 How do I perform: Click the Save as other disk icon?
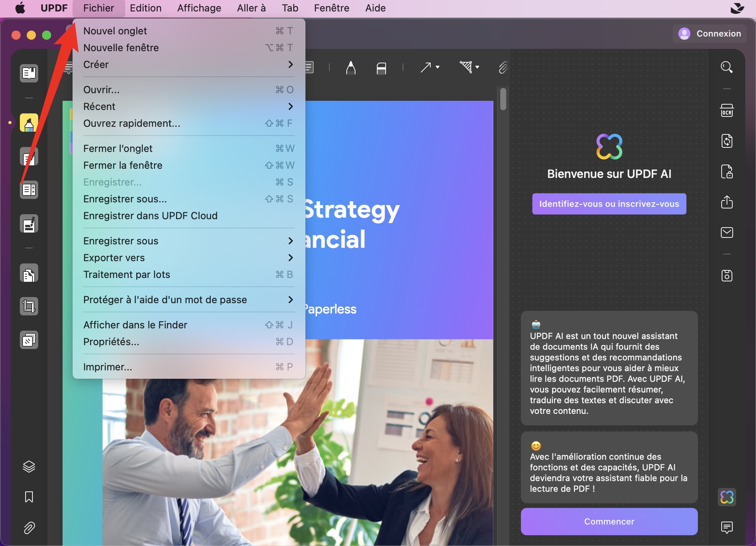point(727,275)
